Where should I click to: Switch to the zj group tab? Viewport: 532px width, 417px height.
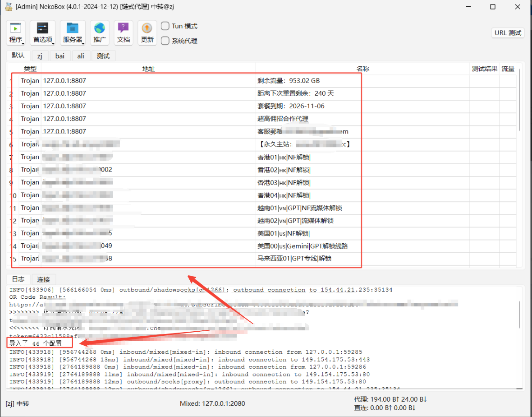(x=40, y=56)
